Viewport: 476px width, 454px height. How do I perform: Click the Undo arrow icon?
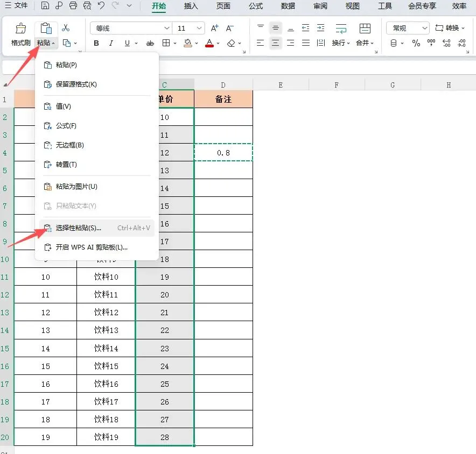[x=101, y=5]
